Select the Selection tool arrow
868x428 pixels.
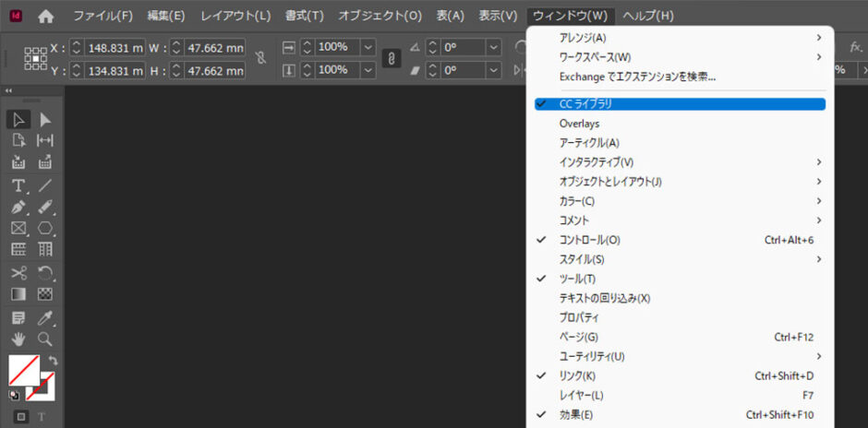(18, 120)
